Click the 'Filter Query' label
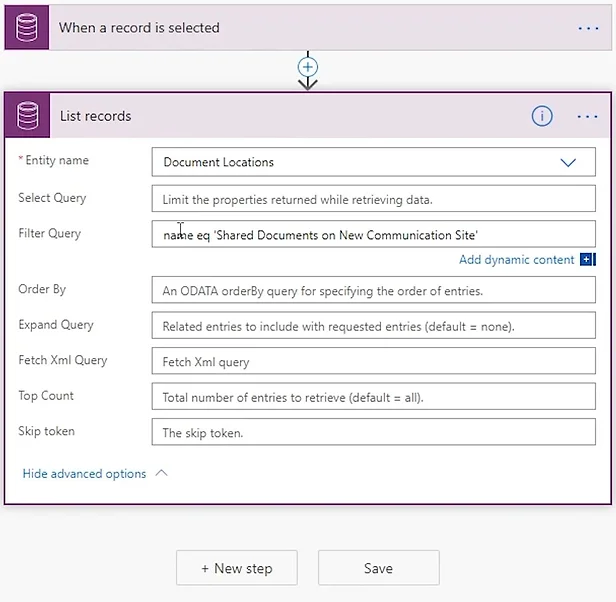 tap(50, 233)
